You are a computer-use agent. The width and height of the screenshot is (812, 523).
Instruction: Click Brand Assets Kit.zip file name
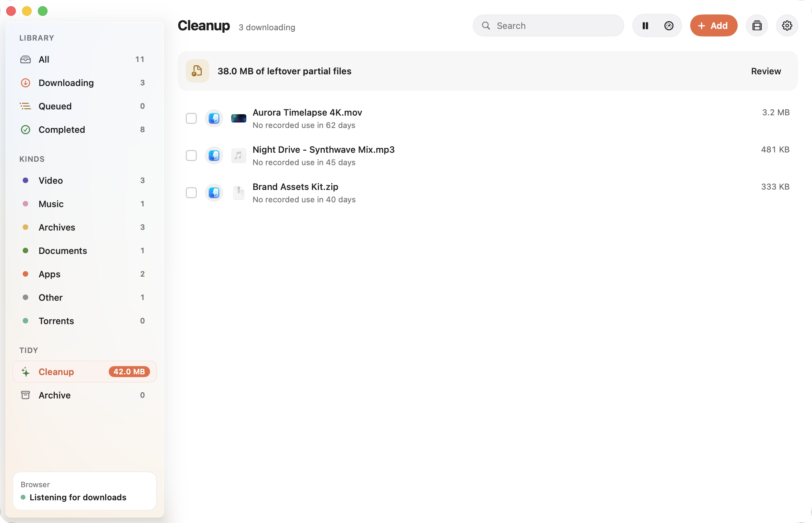(x=295, y=187)
